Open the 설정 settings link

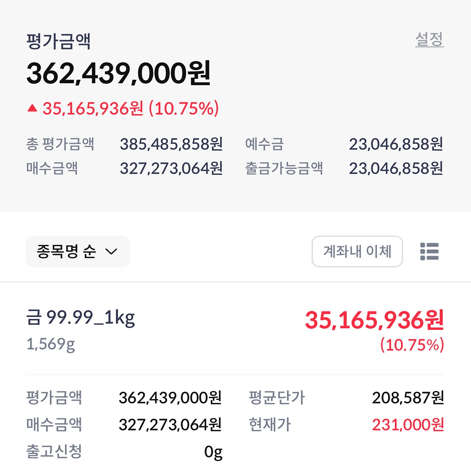coord(429,40)
